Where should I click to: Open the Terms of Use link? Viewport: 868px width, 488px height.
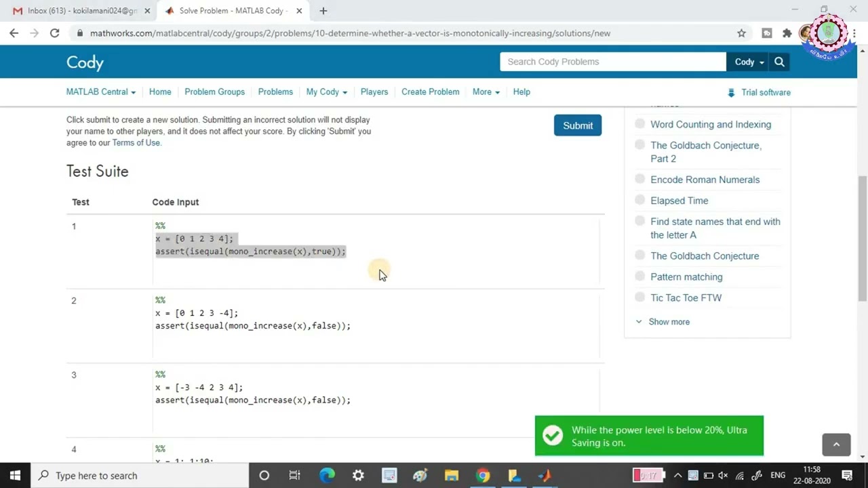136,142
